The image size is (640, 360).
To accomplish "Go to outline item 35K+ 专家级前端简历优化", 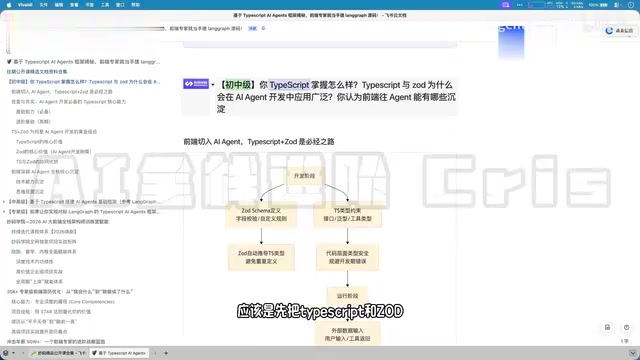I will coord(70,291).
